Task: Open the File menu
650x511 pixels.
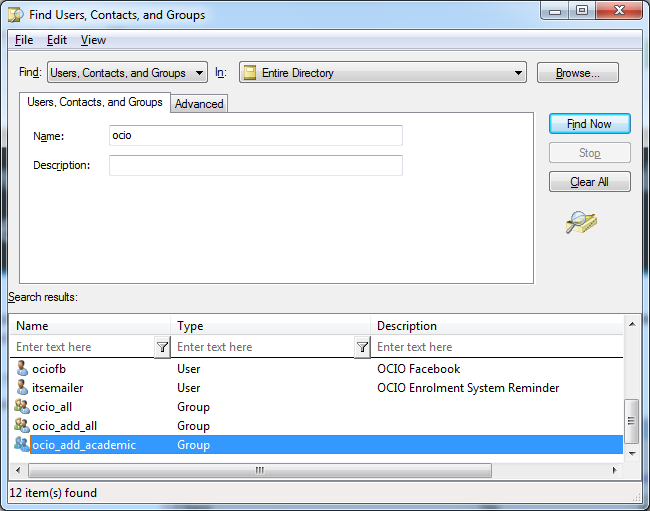Action: (24, 40)
